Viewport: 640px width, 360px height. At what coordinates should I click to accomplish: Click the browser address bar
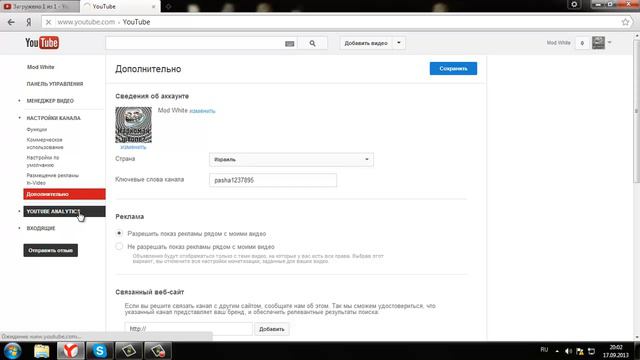click(x=331, y=22)
